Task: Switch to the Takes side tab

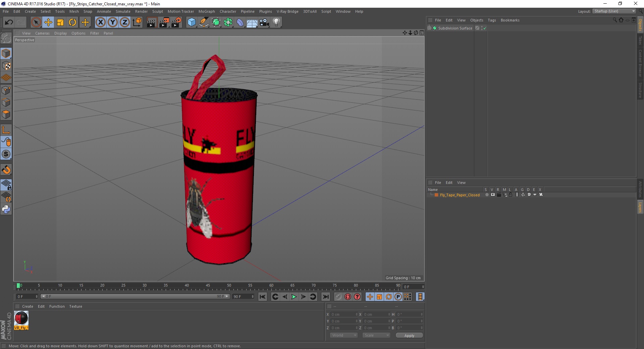Action: pos(640,40)
